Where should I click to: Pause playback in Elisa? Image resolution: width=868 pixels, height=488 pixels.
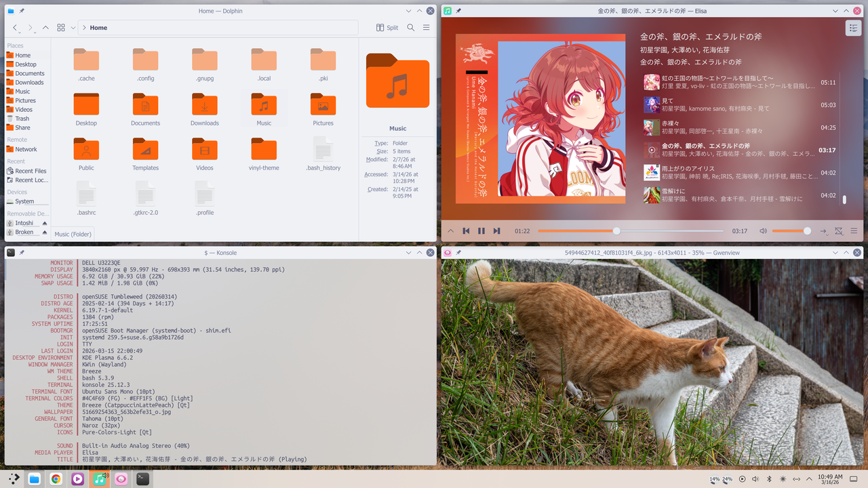point(481,231)
